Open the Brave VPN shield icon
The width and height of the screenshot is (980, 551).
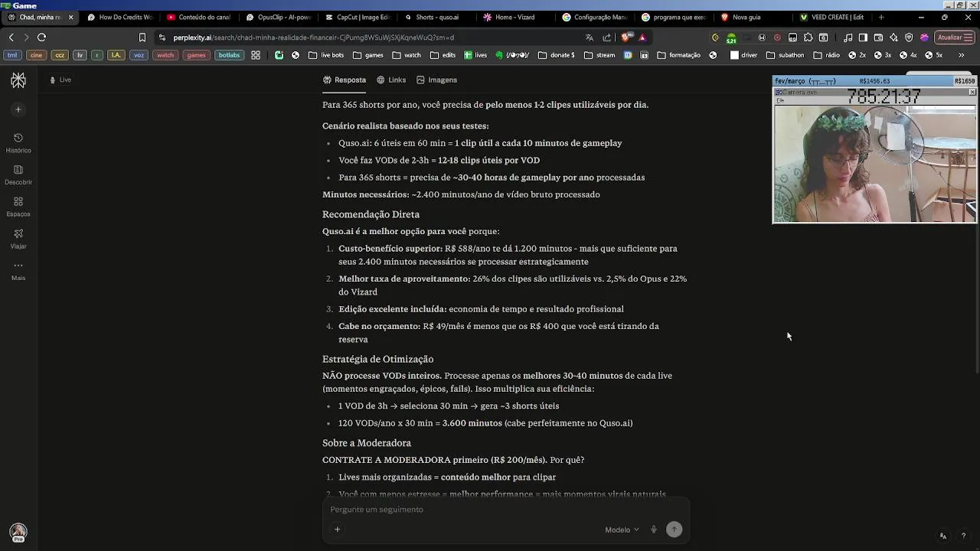909,37
